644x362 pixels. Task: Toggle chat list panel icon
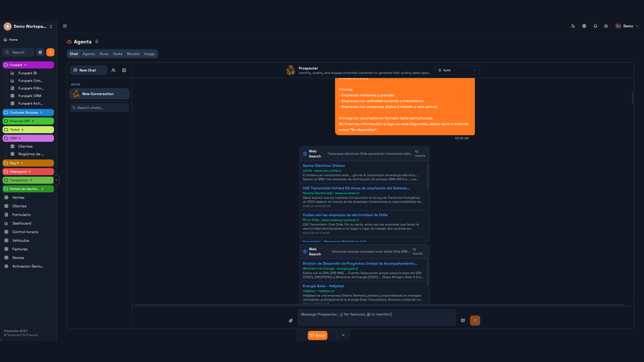[x=124, y=70]
